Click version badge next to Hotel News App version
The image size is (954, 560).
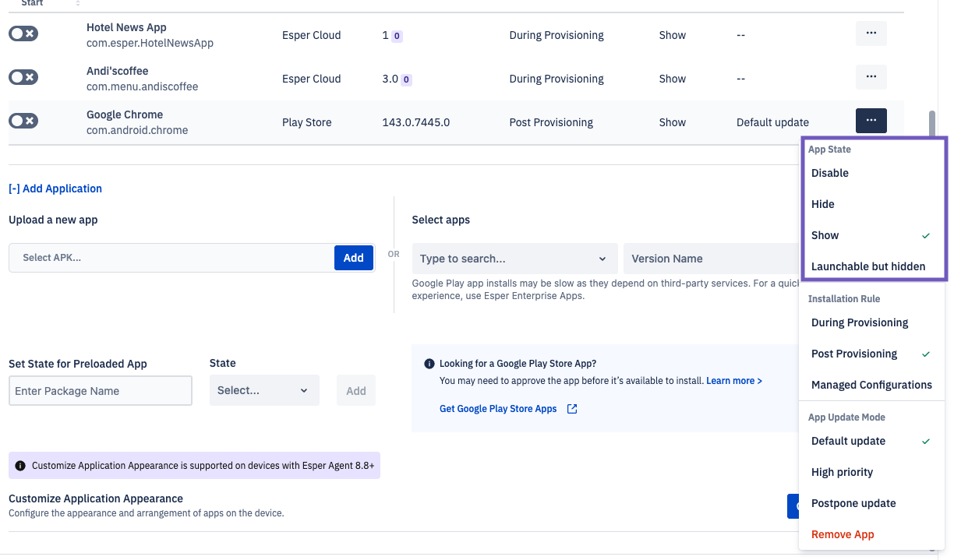tap(397, 36)
